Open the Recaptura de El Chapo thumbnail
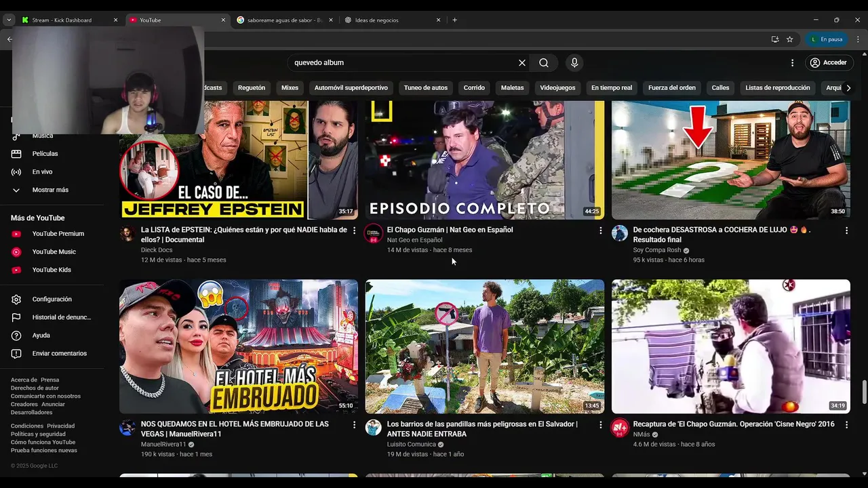The width and height of the screenshot is (868, 488). (731, 346)
